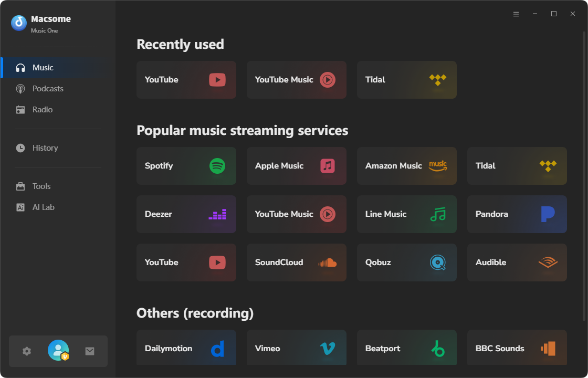Screen dimensions: 588x378
Task: Click the SoundCloud cloud logo
Action: 328,262
